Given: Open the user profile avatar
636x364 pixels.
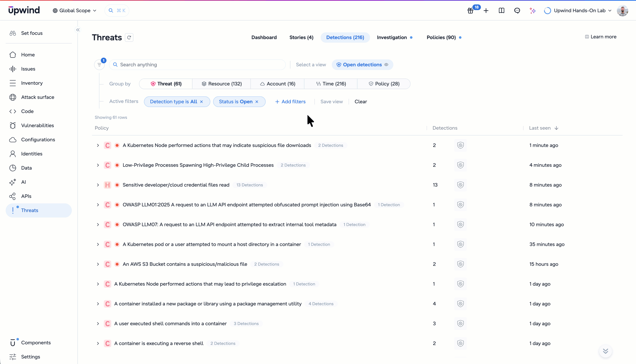Looking at the screenshot, I should tap(623, 10).
